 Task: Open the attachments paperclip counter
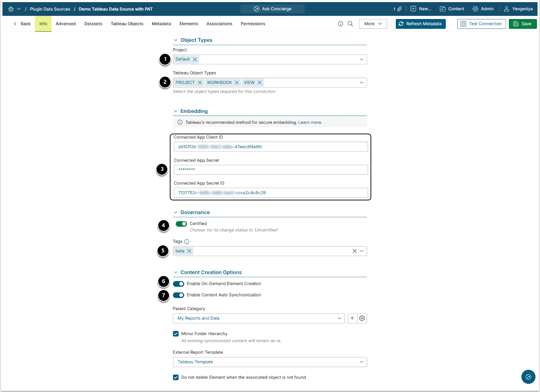398,9
